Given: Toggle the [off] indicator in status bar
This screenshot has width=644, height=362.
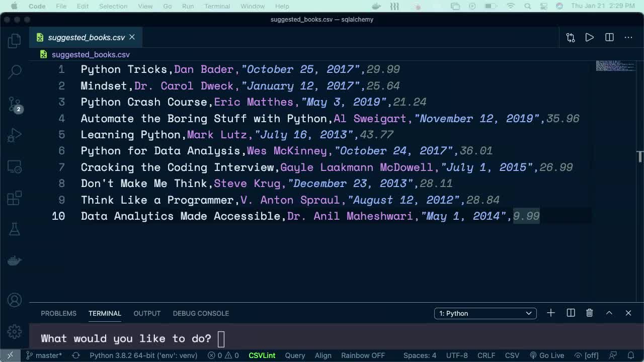Looking at the screenshot, I should (587, 355).
